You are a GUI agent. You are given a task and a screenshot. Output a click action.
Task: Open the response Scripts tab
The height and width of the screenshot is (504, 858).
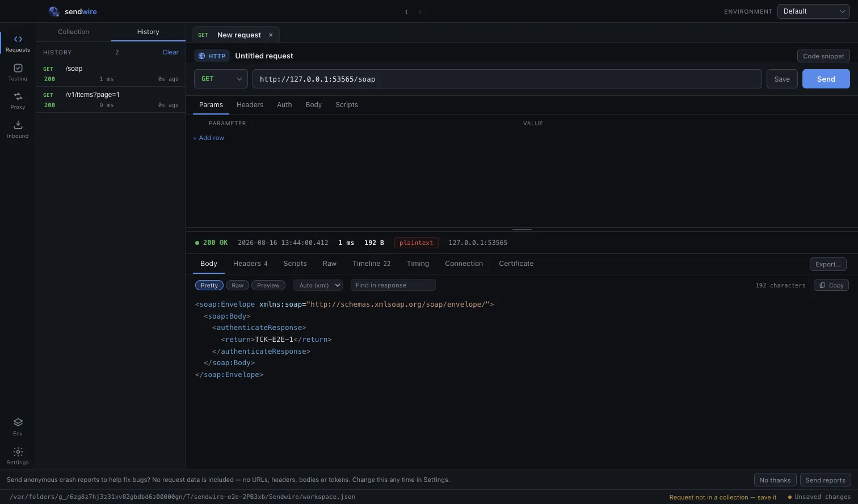(x=295, y=264)
